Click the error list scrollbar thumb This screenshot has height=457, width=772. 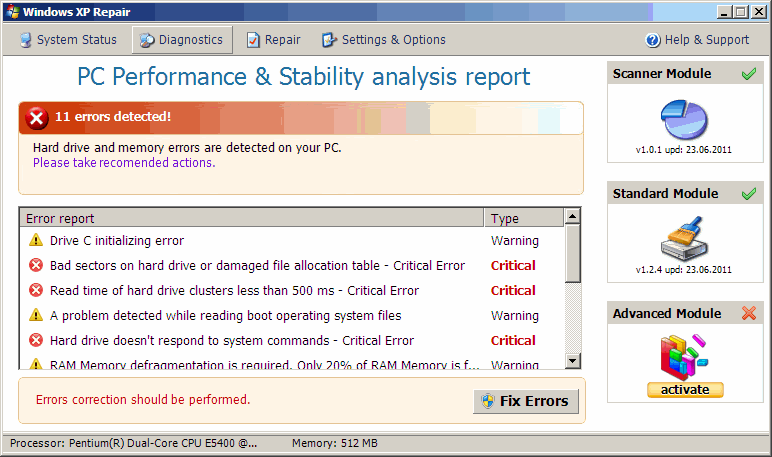572,254
